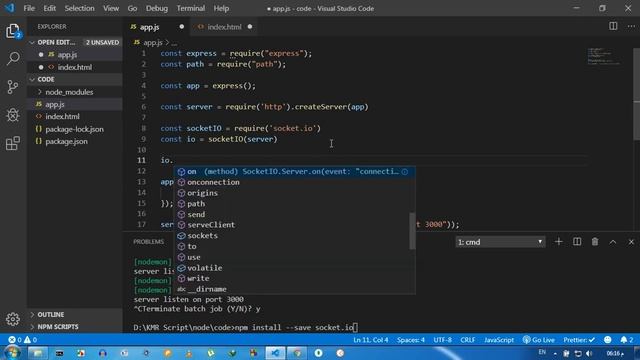Expand the node_modules folder
Image resolution: width=640 pixels, height=360 pixels.
75,92
